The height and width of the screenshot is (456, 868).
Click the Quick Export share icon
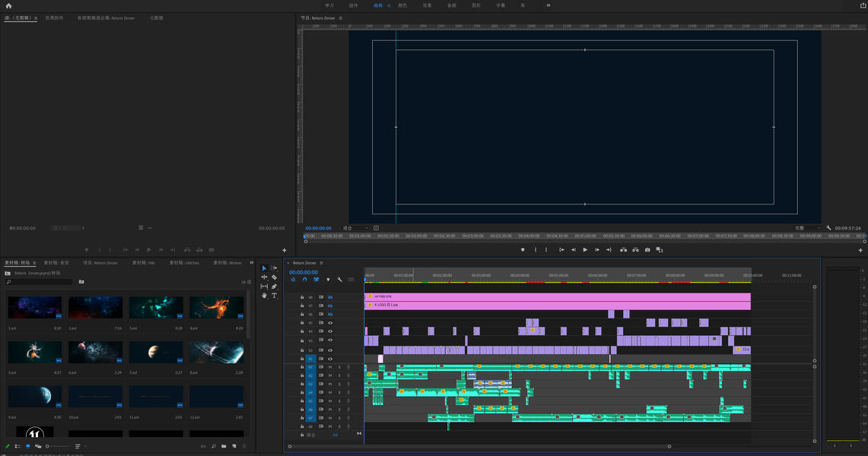click(x=863, y=5)
